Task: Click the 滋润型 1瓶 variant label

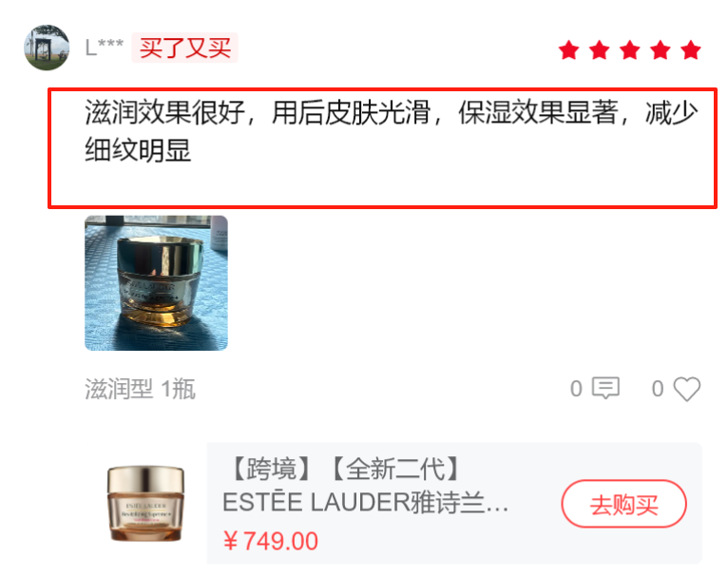Action: (x=140, y=389)
